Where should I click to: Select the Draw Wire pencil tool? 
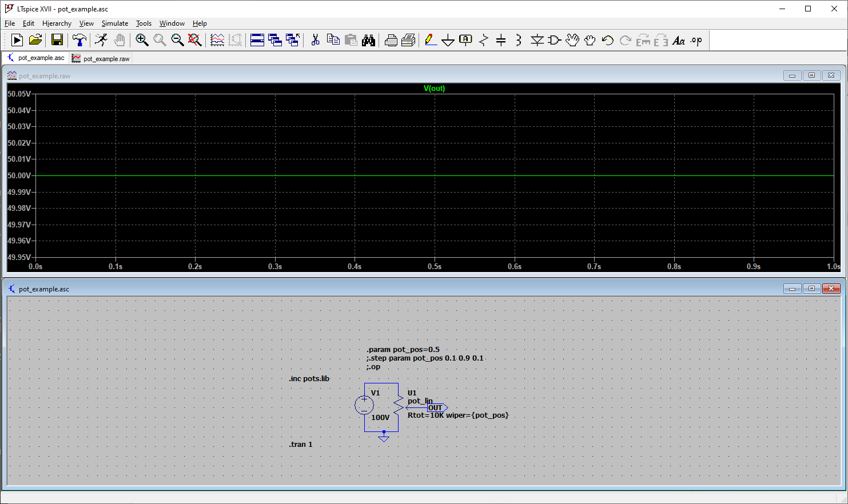[431, 40]
